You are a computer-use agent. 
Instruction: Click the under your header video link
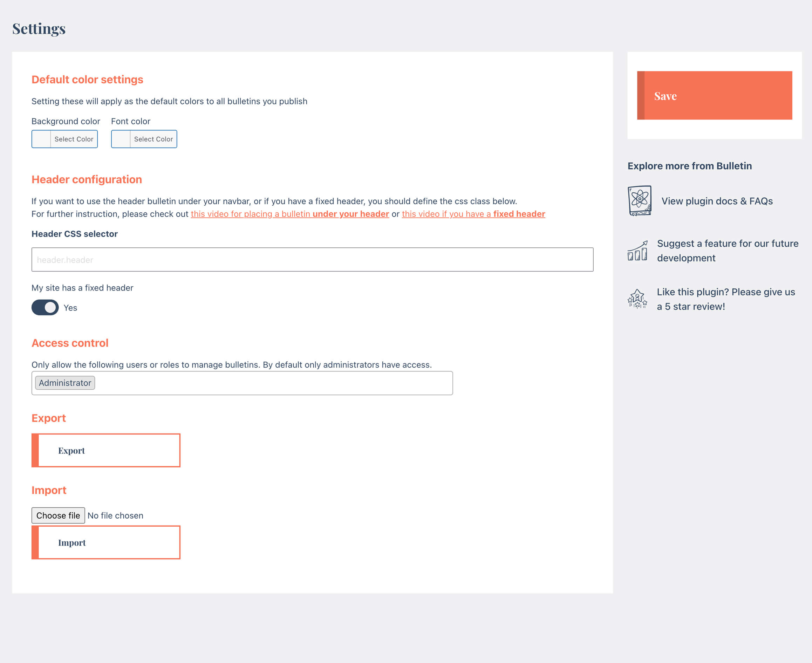coord(290,213)
